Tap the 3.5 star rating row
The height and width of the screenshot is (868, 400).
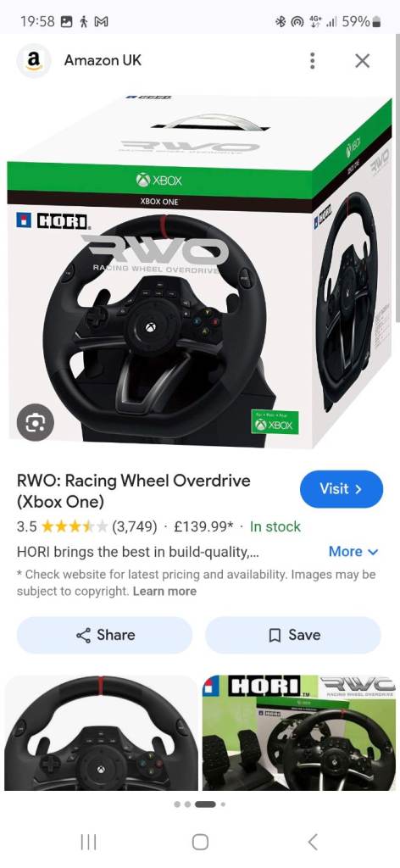158,526
